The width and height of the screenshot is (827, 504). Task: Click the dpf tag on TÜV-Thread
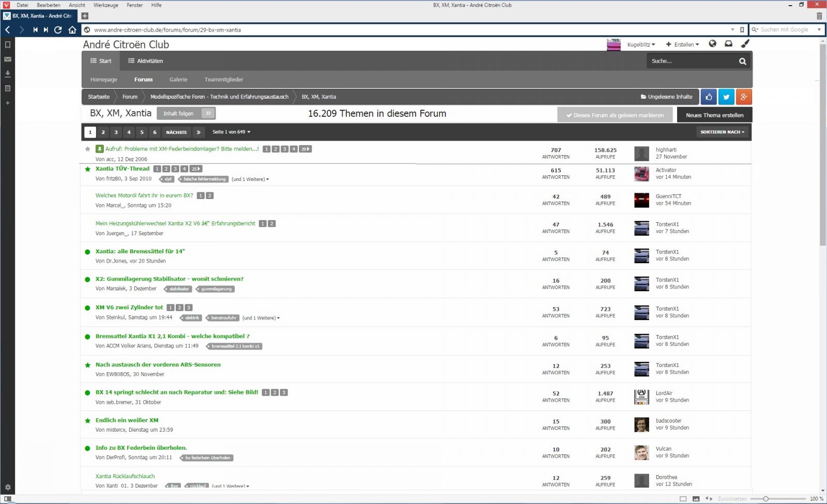pos(166,179)
